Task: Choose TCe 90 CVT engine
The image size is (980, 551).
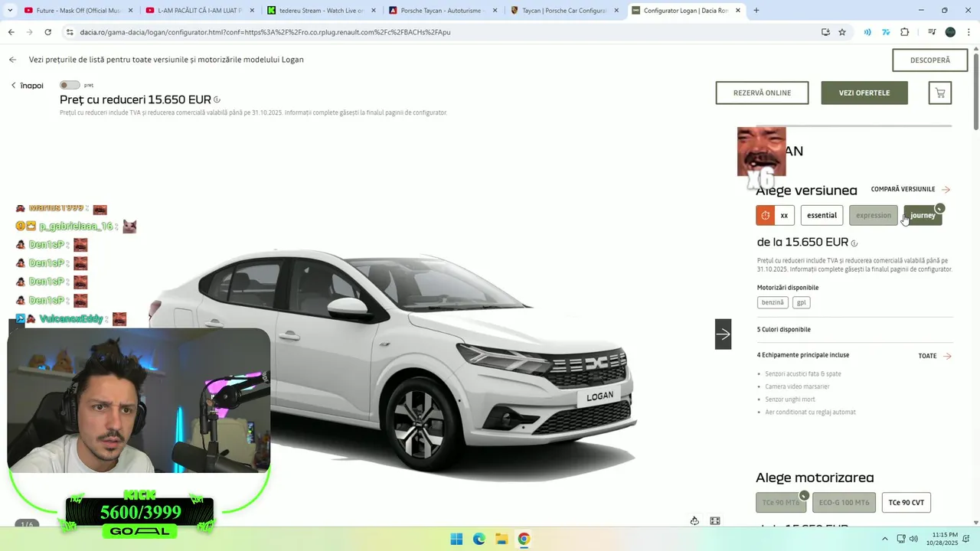Action: click(906, 503)
